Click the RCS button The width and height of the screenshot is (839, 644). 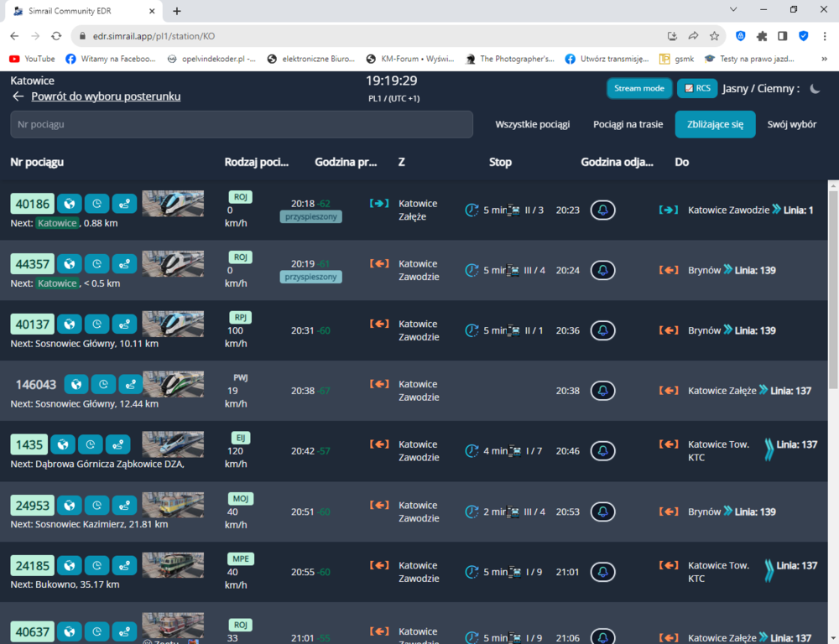click(696, 88)
